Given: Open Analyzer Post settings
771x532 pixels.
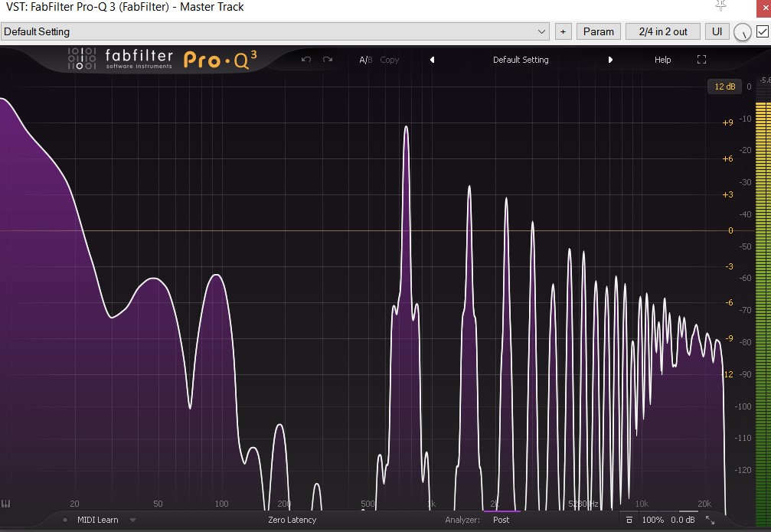Looking at the screenshot, I should coord(501,520).
